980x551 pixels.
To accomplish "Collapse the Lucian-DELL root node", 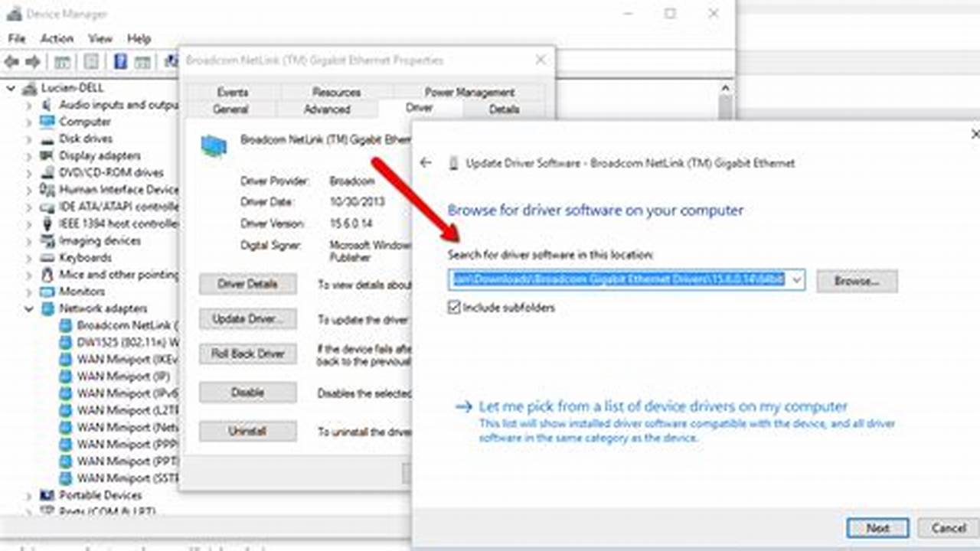I will (x=11, y=88).
